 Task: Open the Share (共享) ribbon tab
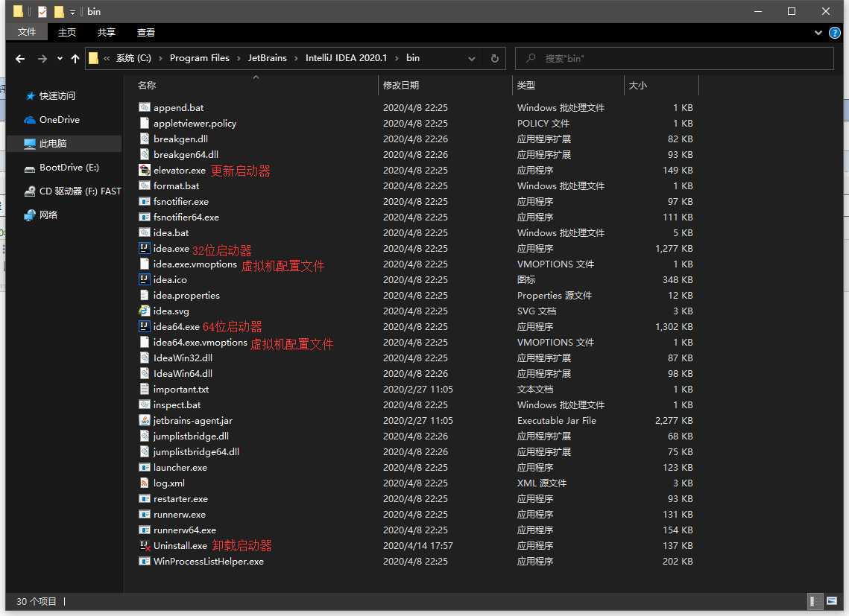(x=106, y=33)
